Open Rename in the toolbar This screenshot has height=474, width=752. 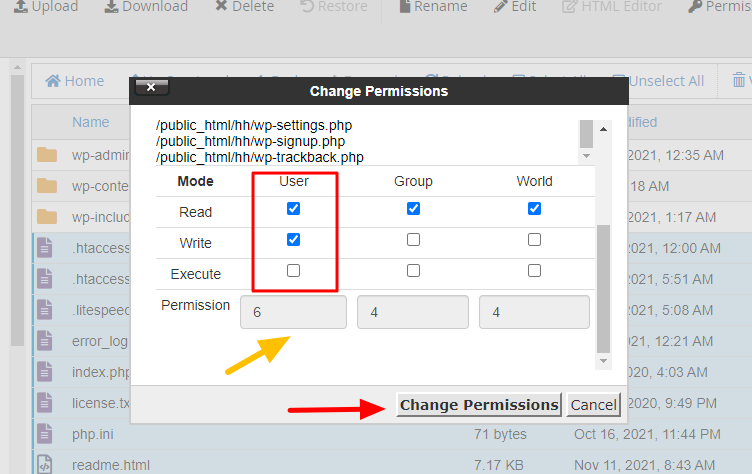pyautogui.click(x=433, y=6)
